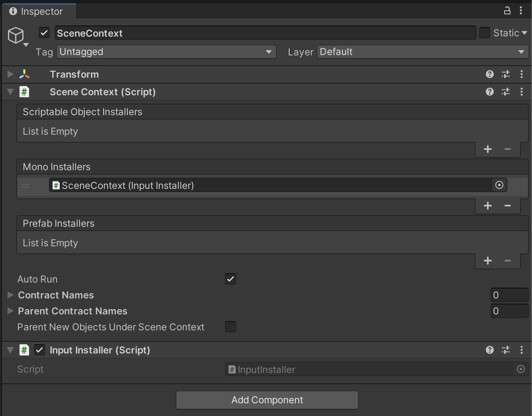Viewport: 532px width, 416px height.
Task: Click the lock icon in the Inspector header
Action: pyautogui.click(x=507, y=10)
